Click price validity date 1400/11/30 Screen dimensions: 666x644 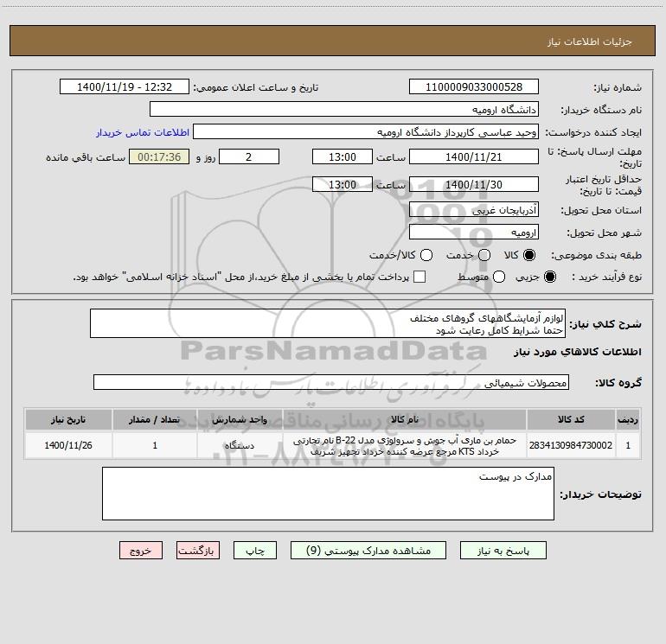click(x=474, y=184)
